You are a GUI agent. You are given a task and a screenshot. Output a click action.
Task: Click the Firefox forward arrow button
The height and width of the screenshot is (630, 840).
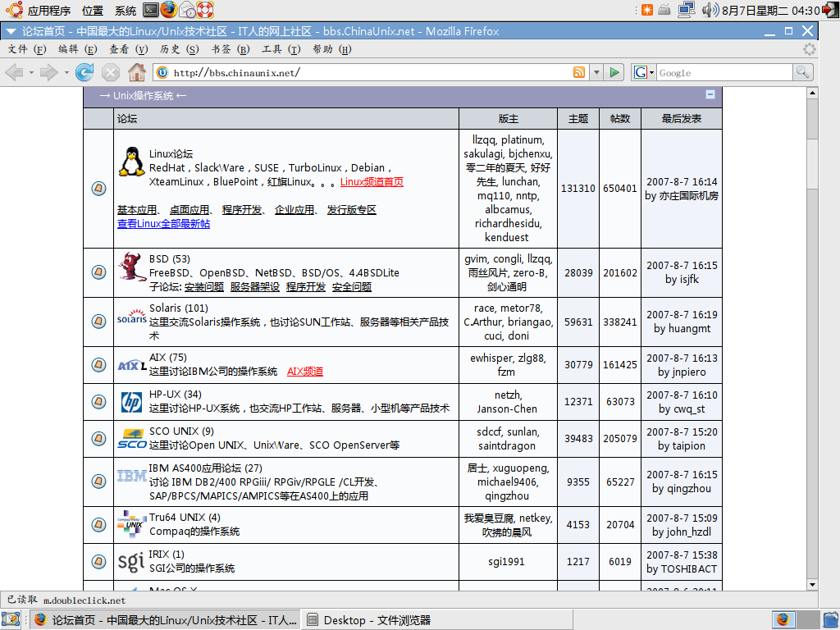click(49, 72)
